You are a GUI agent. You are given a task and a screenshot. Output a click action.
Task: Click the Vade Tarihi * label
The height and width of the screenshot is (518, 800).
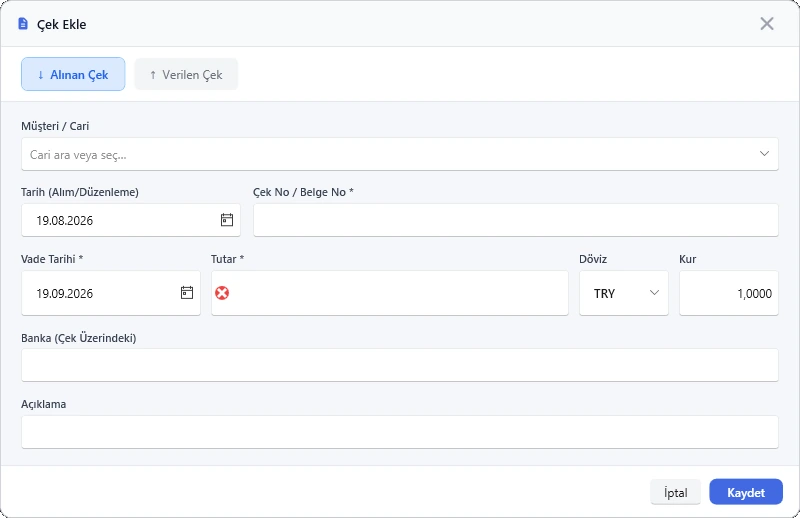coord(52,259)
